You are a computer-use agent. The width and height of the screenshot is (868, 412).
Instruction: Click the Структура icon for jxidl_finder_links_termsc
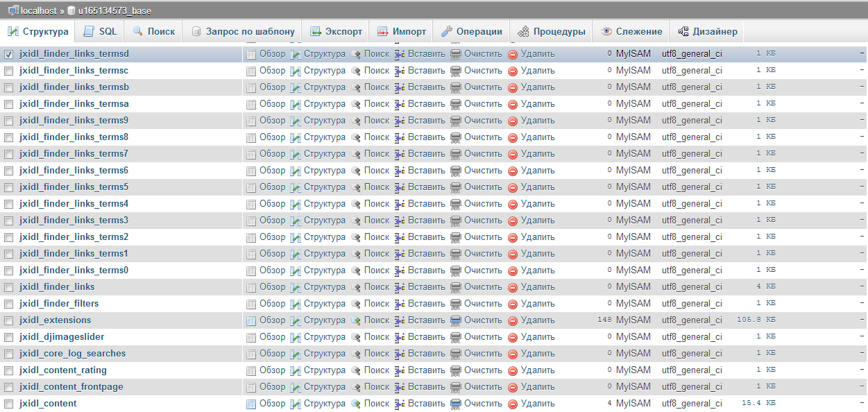296,71
